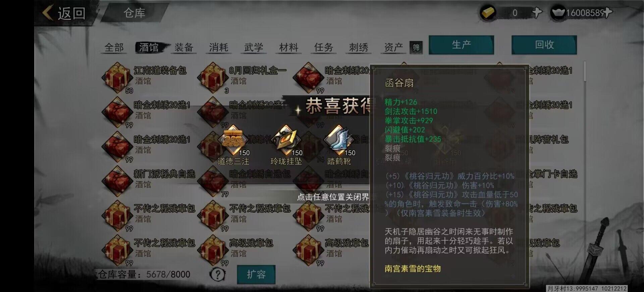Select 8月回归礼盒一 gift box icon

pos(212,78)
